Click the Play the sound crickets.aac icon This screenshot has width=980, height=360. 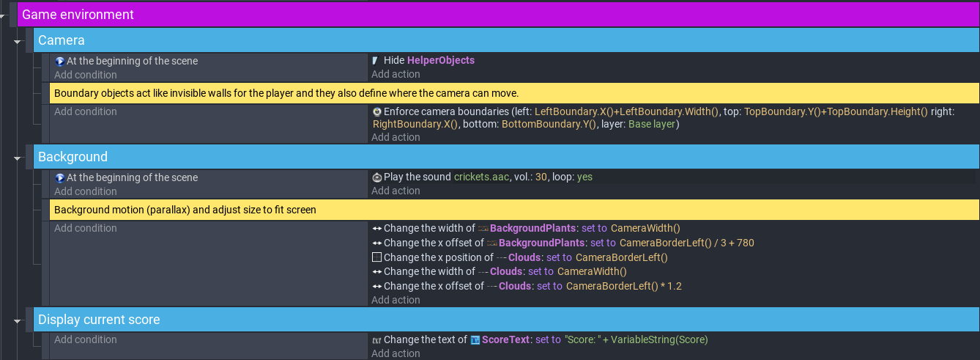click(376, 177)
